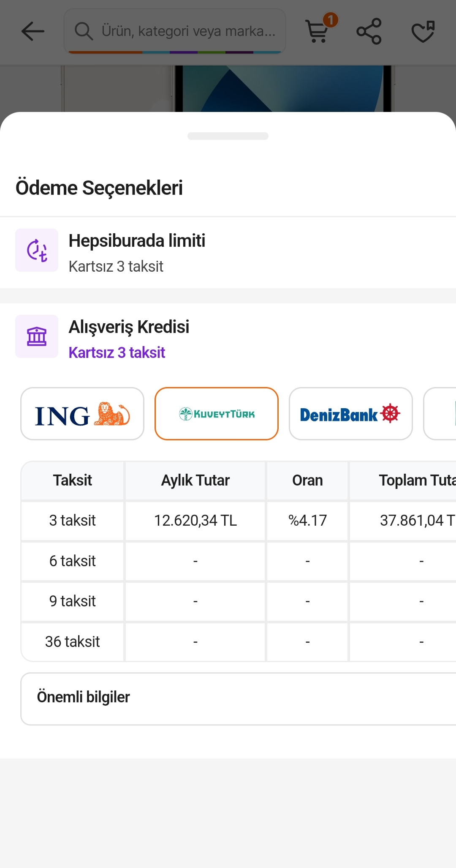Click the Taksit column header
This screenshot has height=868, width=456.
pos(72,480)
